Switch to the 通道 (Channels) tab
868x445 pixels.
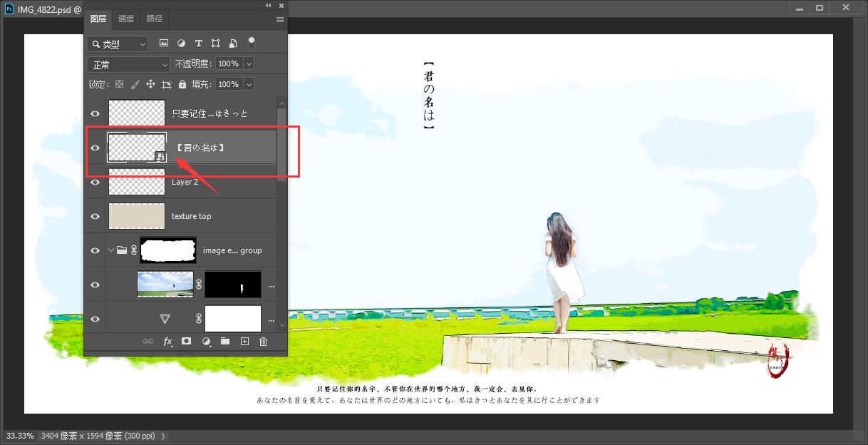pos(126,19)
